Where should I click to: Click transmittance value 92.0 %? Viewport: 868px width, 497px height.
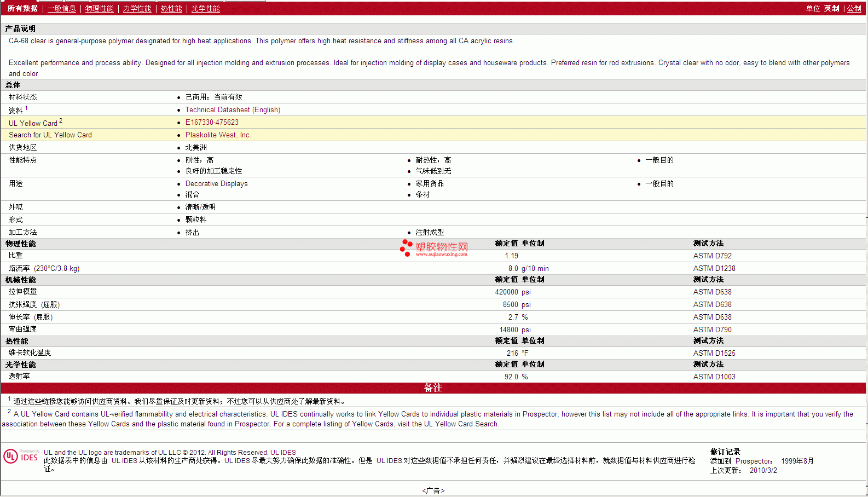coord(516,377)
